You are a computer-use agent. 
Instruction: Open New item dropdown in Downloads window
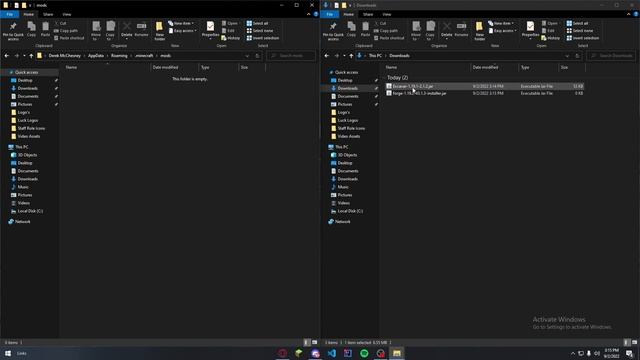click(x=501, y=23)
